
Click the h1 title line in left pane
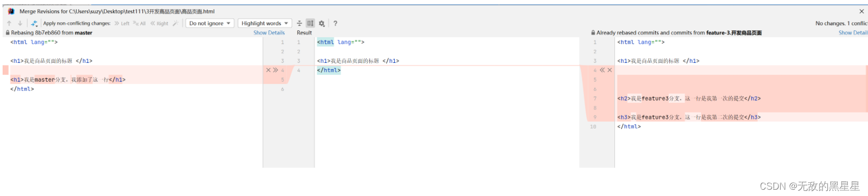tap(51, 61)
